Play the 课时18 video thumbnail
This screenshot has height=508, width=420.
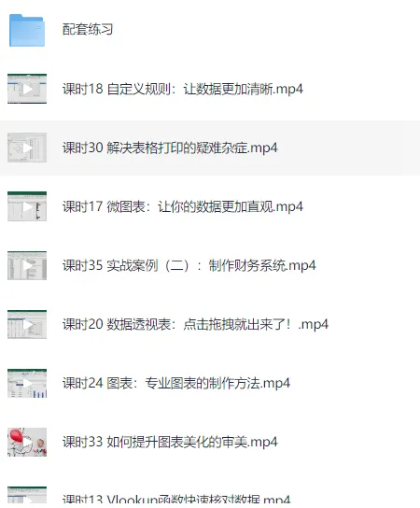(x=27, y=89)
